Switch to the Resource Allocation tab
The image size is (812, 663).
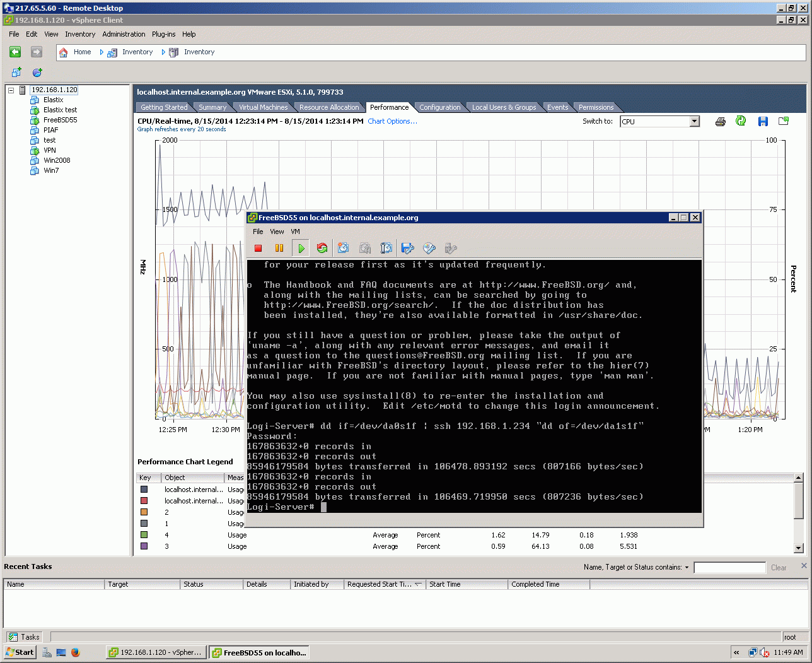pyautogui.click(x=329, y=107)
